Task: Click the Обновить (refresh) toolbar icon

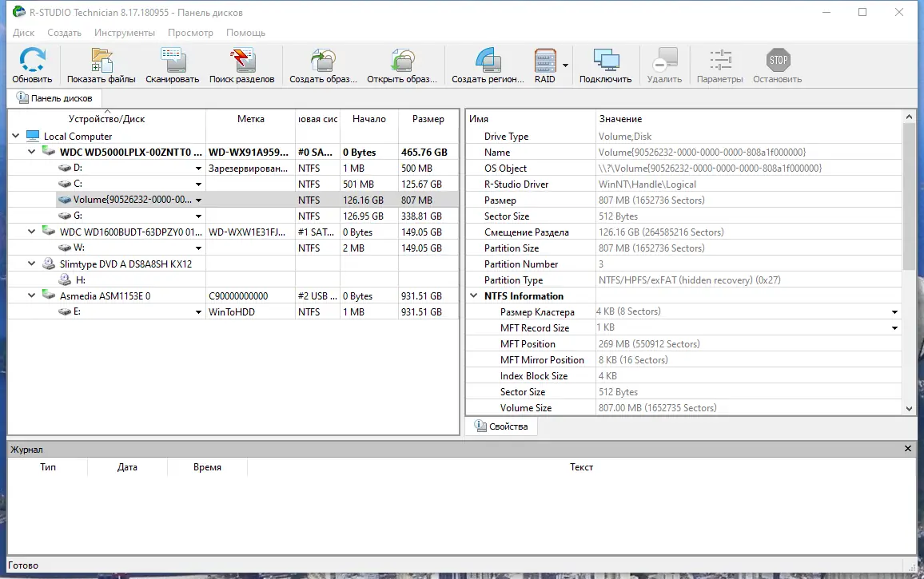Action: [x=32, y=64]
